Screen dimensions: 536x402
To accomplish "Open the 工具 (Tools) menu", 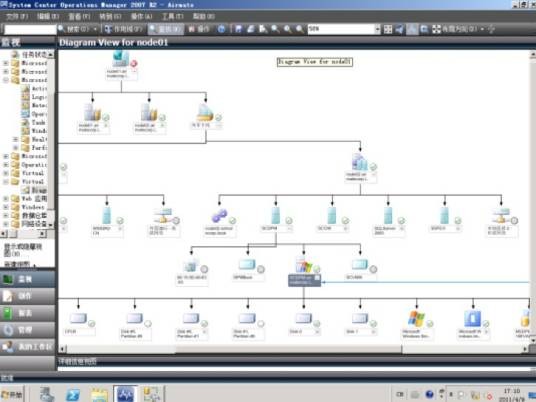I will pyautogui.click(x=173, y=16).
